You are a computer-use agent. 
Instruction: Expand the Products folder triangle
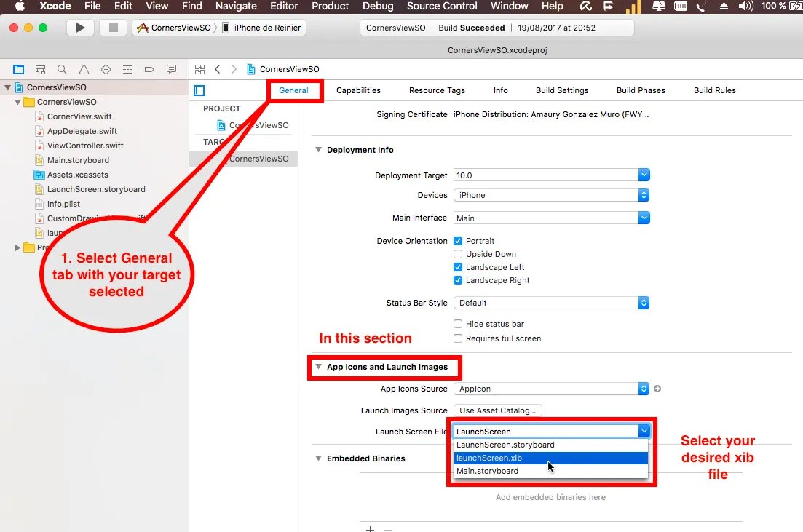(x=17, y=248)
